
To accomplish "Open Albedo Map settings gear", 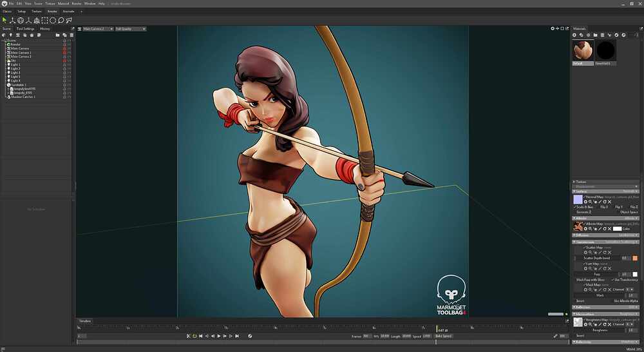I will click(585, 229).
